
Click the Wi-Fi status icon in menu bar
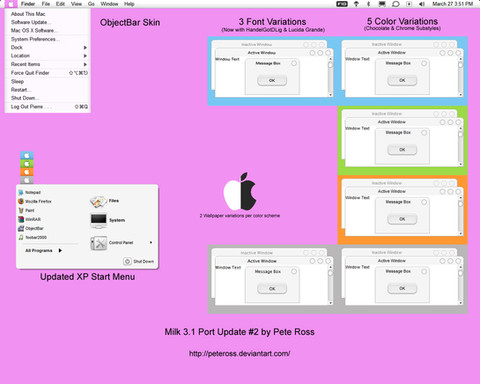point(356,4)
